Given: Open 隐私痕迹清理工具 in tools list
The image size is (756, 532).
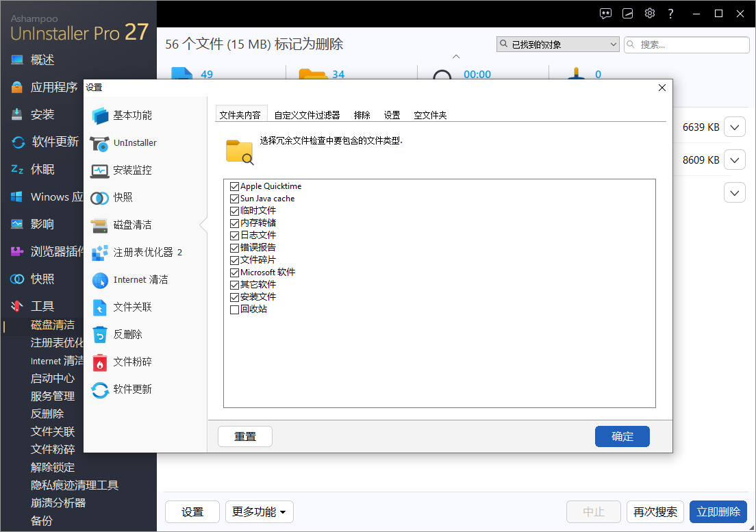Looking at the screenshot, I should click(x=75, y=485).
